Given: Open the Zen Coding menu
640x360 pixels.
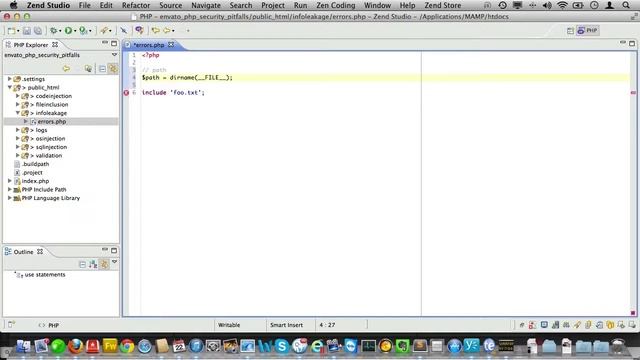Looking at the screenshot, I should tap(336, 5).
